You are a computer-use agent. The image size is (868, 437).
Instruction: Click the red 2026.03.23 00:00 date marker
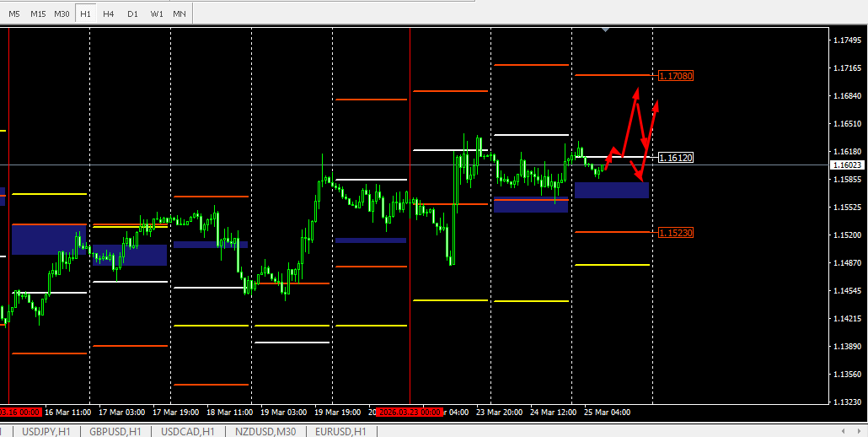pyautogui.click(x=409, y=413)
